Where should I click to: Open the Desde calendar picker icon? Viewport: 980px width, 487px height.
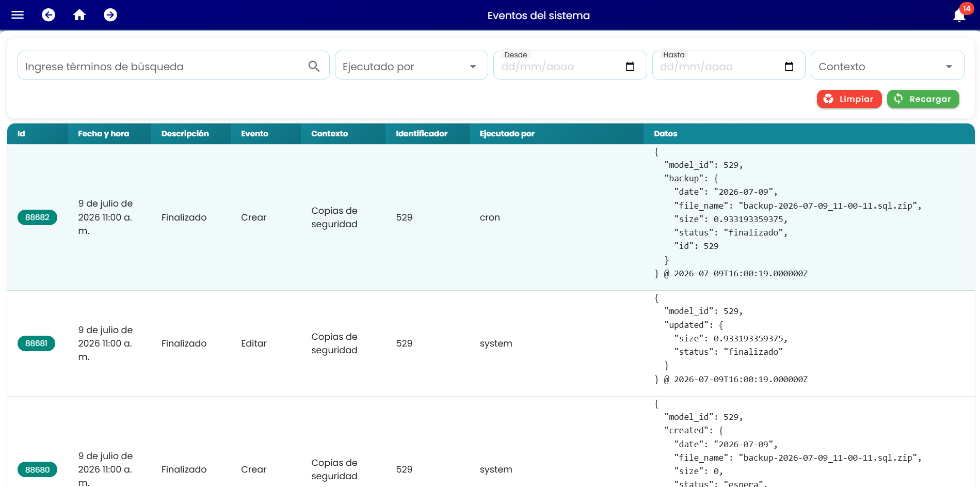tap(630, 67)
